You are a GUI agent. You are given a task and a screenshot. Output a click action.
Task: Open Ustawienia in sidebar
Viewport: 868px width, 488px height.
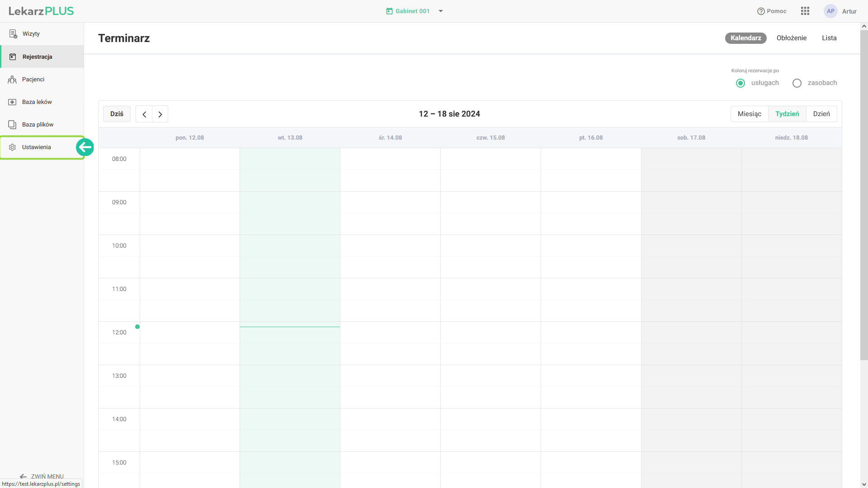click(x=42, y=147)
